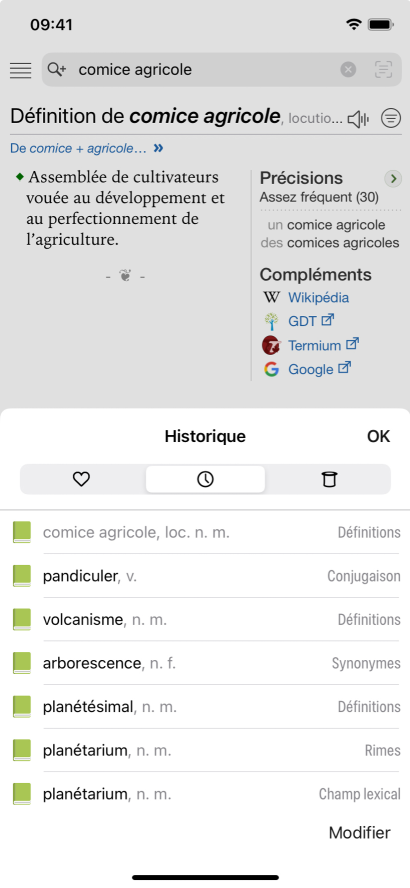This screenshot has height=888, width=410.
Task: Open the Wikipédia complement link
Action: point(318,297)
